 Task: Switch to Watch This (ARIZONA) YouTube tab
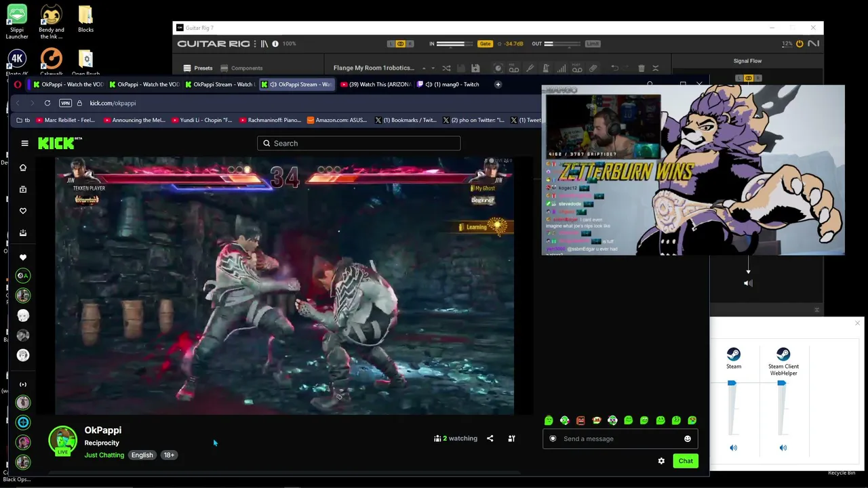click(375, 85)
